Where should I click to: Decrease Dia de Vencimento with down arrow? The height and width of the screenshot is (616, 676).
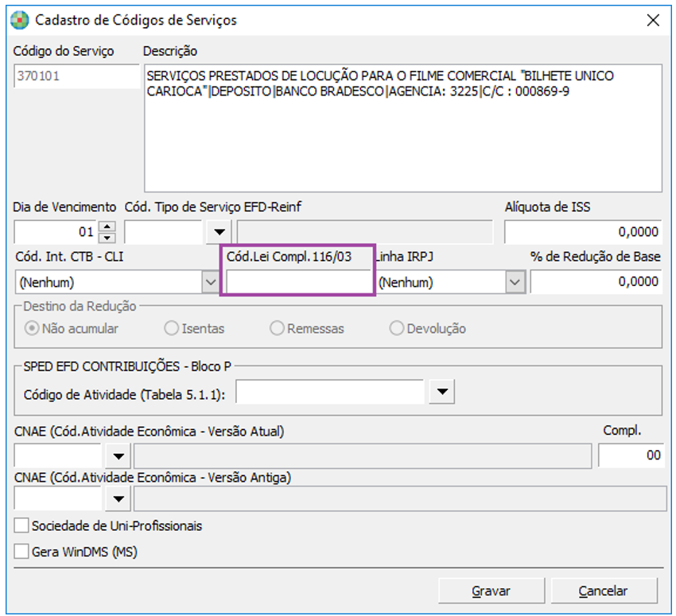tap(108, 238)
